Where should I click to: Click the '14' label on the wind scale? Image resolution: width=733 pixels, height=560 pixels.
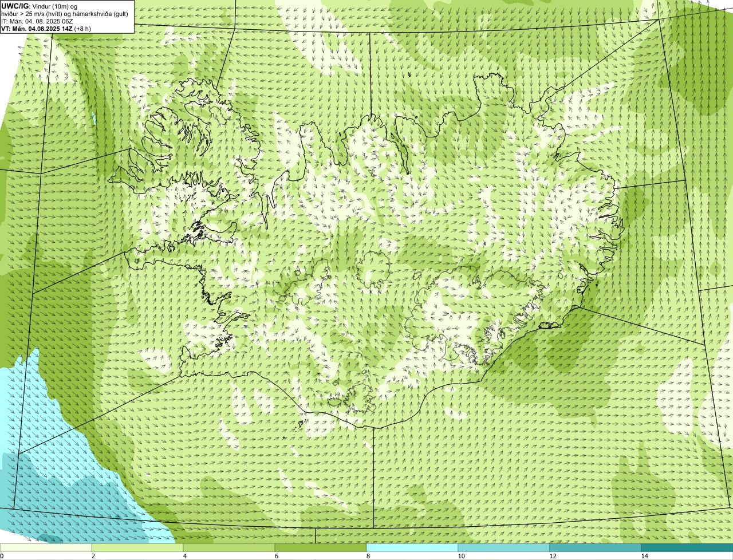(644, 556)
